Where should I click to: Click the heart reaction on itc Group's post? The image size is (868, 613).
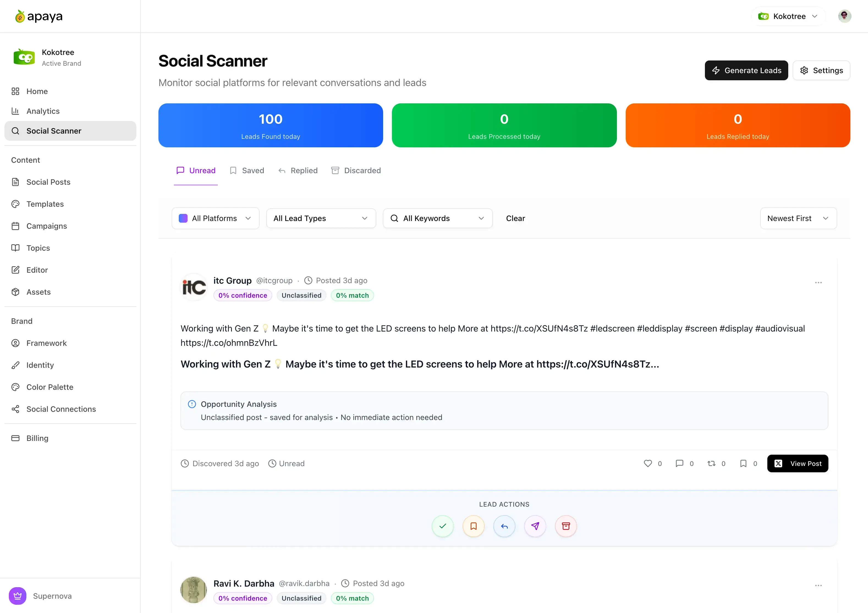click(648, 463)
